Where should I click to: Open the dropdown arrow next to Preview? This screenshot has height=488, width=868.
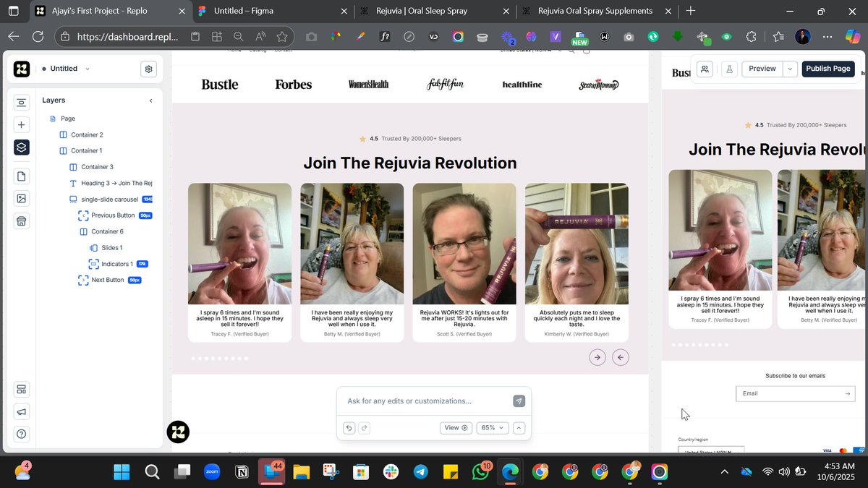point(790,69)
